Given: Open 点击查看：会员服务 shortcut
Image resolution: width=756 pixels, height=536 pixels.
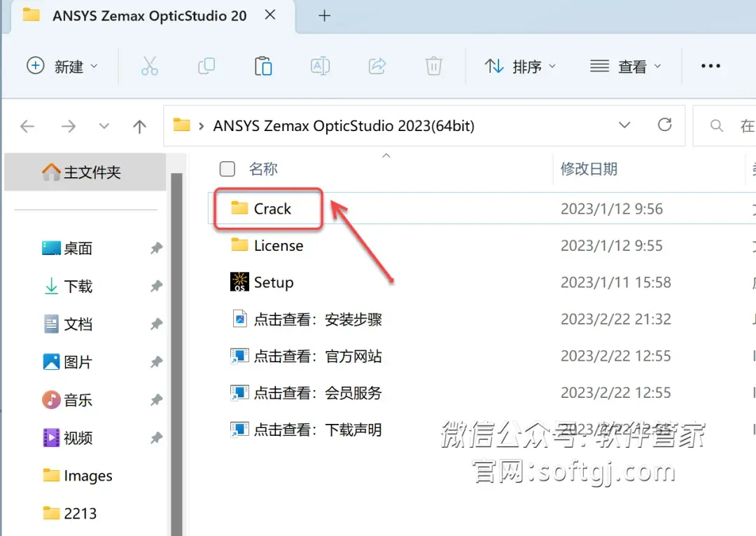Looking at the screenshot, I should tap(307, 392).
